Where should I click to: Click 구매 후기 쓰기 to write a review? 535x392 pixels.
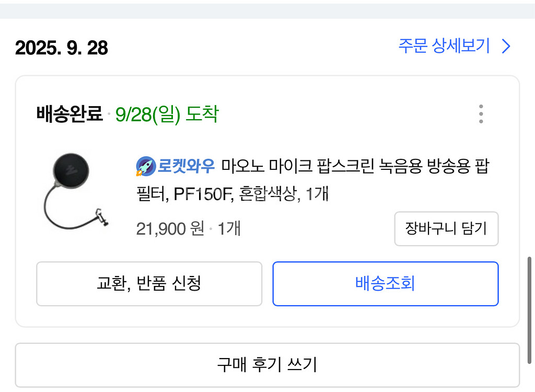click(x=267, y=365)
